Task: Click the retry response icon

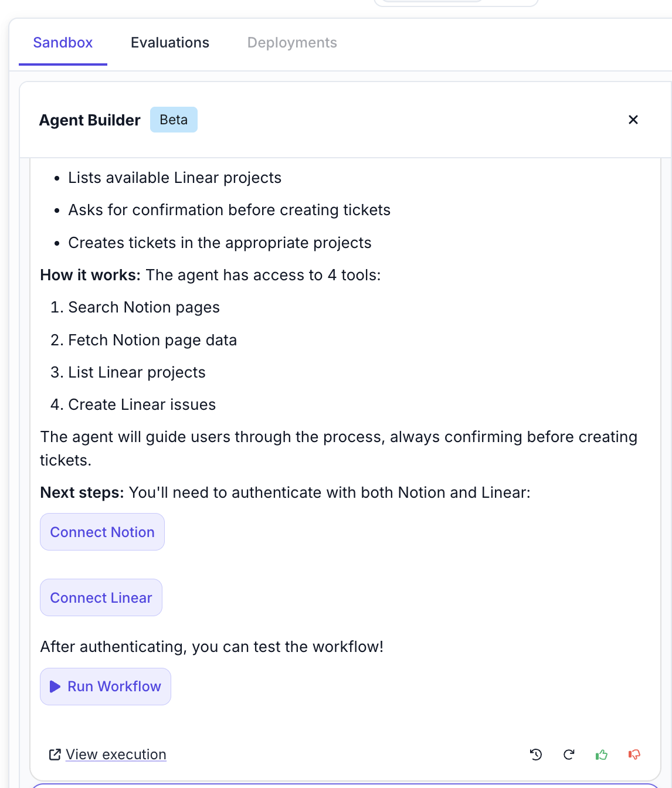Action: 569,755
